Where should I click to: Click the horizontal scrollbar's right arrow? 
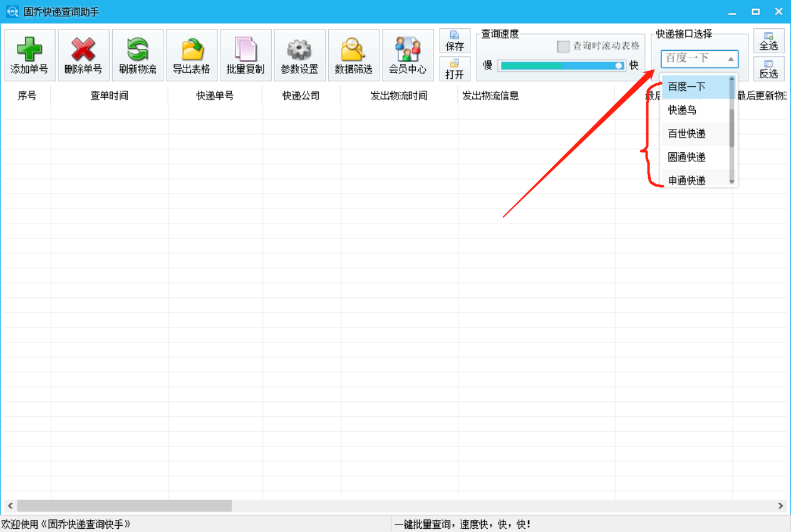tap(780, 505)
